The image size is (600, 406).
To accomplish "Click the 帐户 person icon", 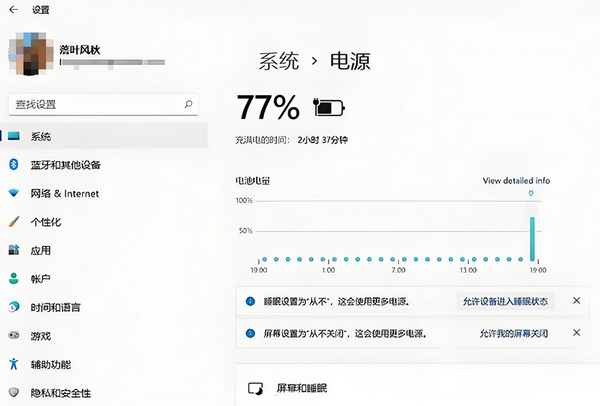I will 14,279.
